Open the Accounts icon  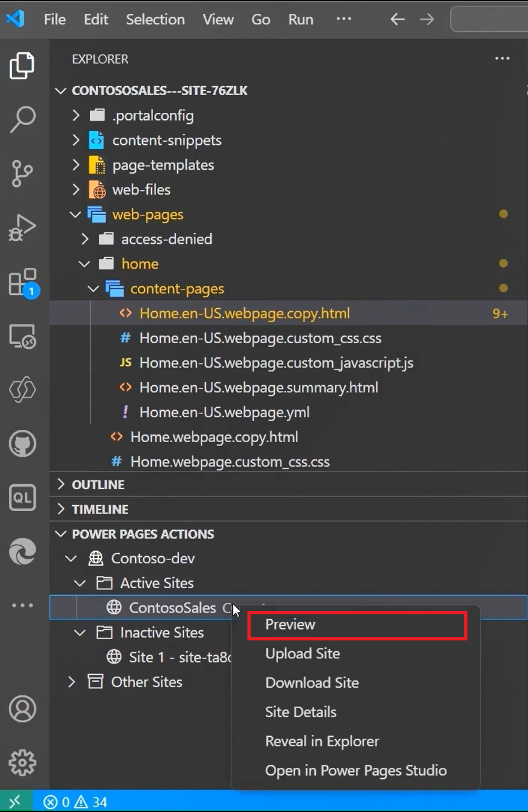tap(22, 709)
